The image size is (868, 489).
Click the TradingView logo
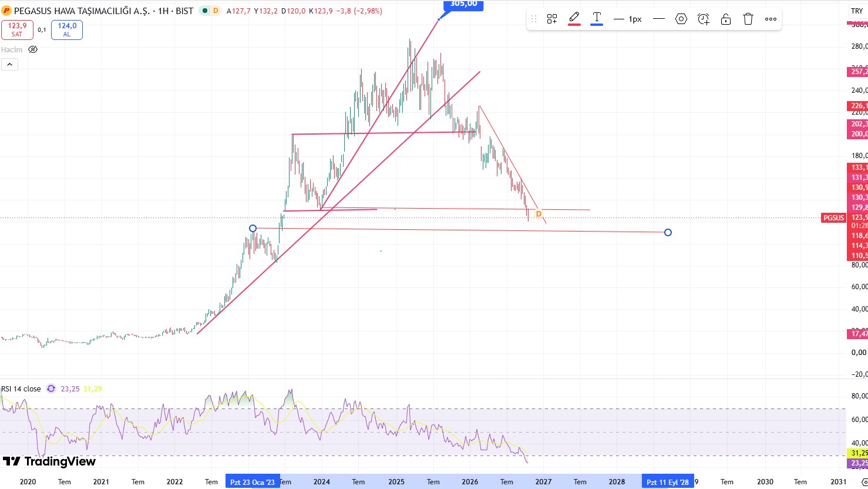pos(49,461)
